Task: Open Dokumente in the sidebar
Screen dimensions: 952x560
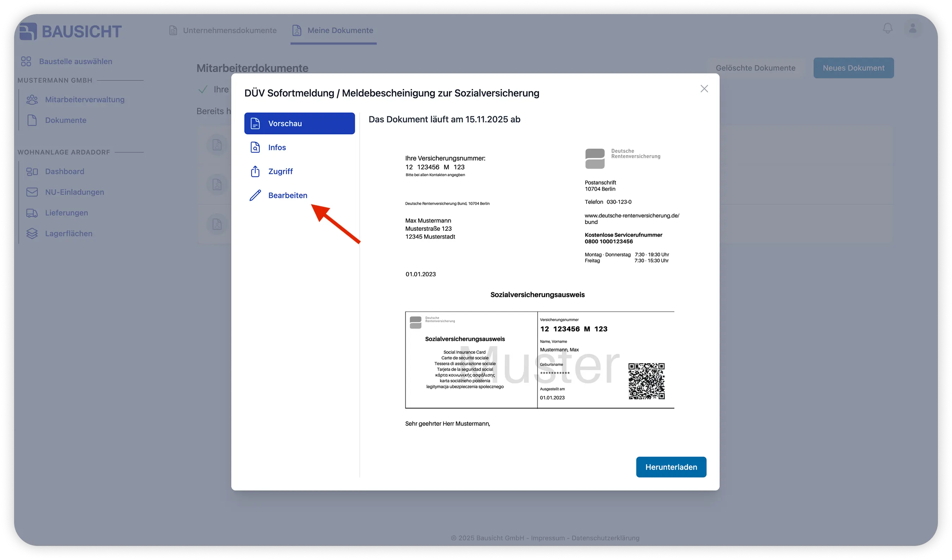Action: click(x=66, y=120)
